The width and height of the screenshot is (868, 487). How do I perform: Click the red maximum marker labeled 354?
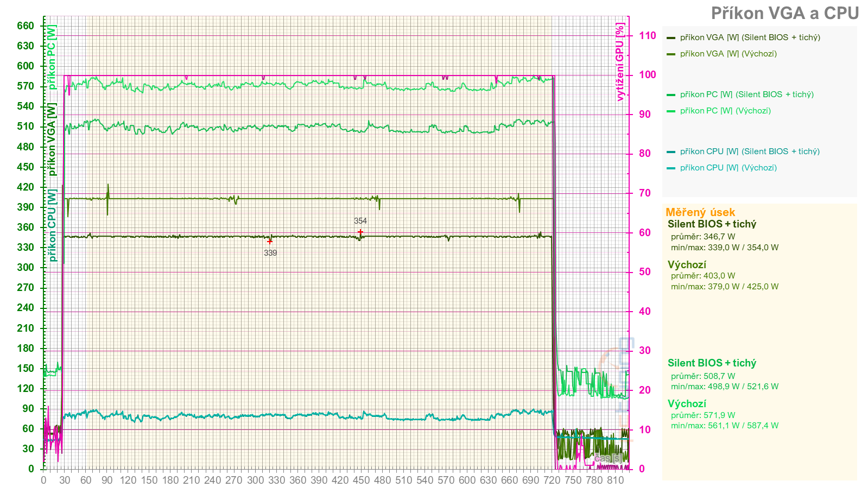point(360,232)
